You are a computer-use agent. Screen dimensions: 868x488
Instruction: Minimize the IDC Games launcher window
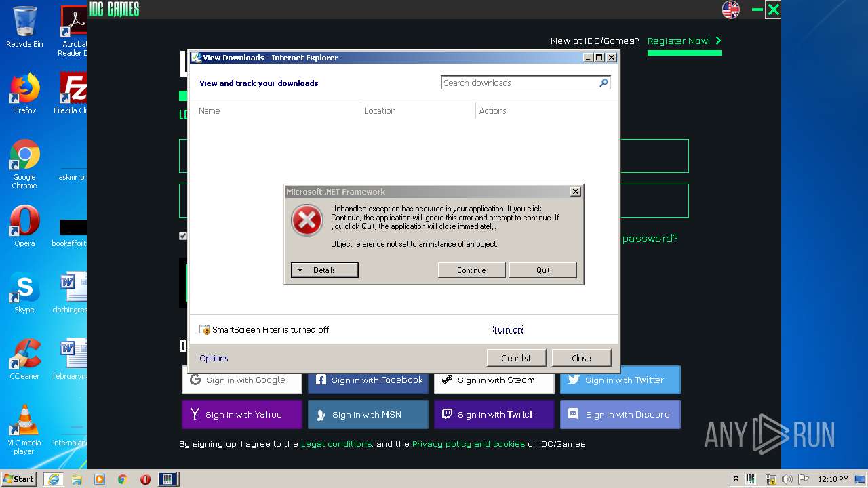[757, 9]
